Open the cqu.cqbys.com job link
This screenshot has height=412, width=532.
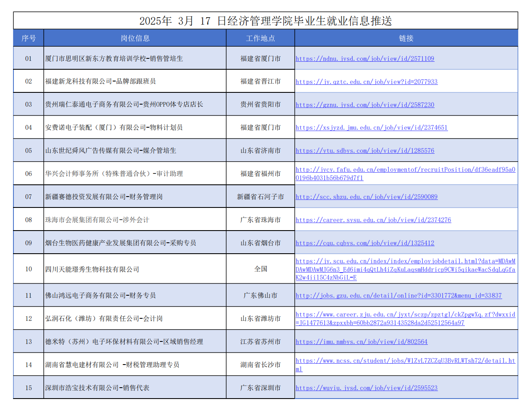pos(364,243)
